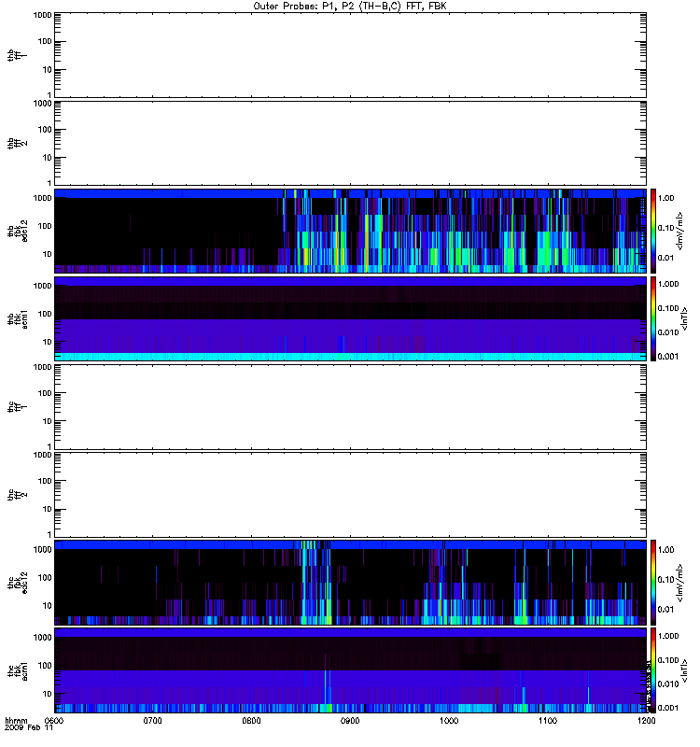
Task: Select the thc fbk edc12 color bar
Action: point(653,582)
